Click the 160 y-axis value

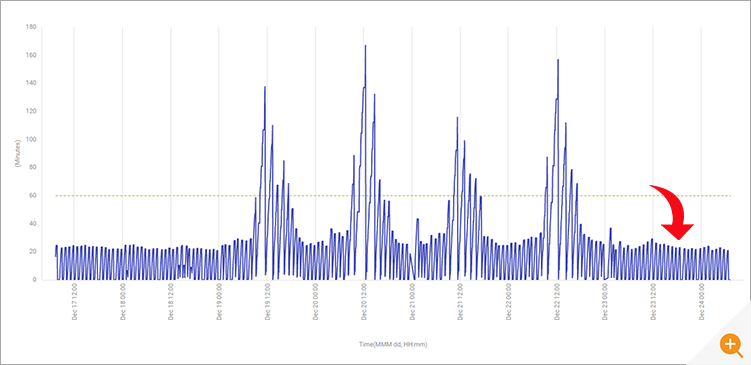coord(32,56)
